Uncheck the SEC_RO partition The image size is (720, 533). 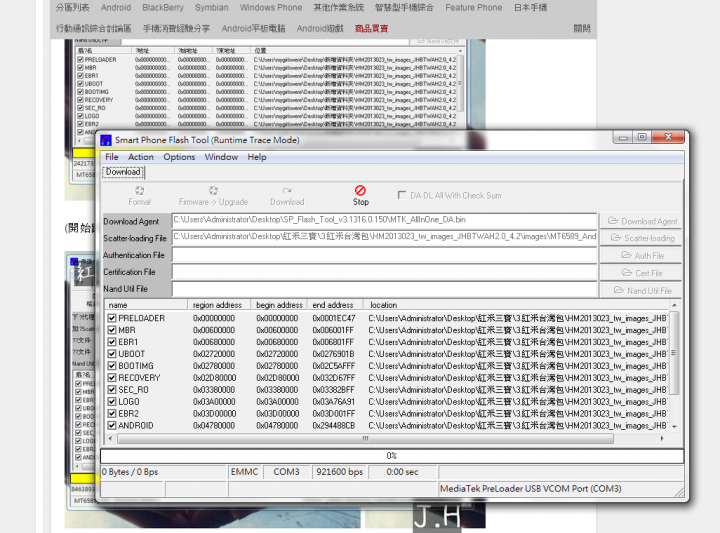point(112,389)
